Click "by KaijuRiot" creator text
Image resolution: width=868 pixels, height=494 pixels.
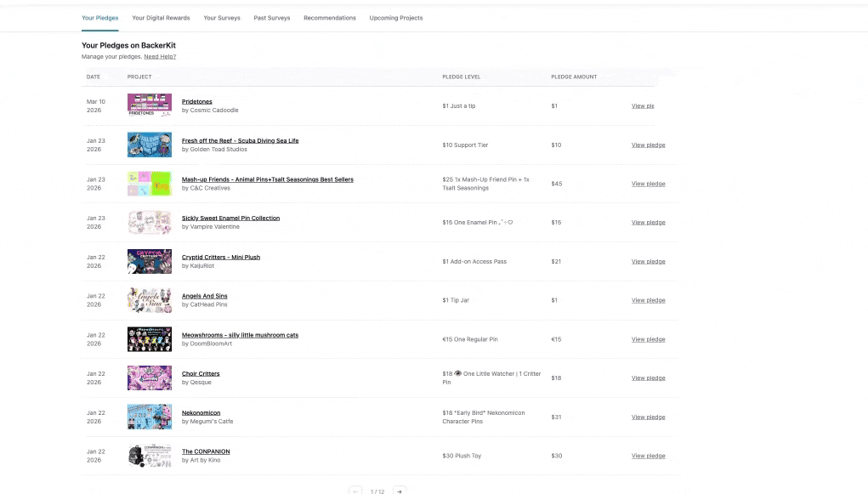(x=197, y=266)
